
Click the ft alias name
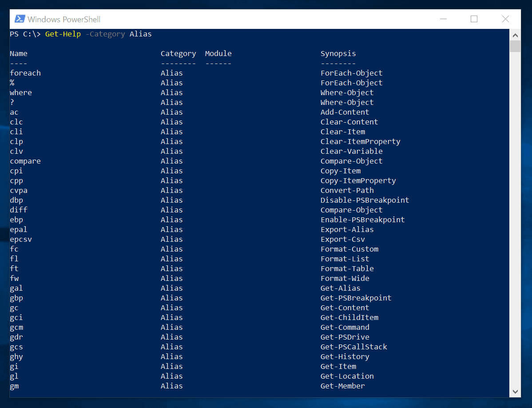[14, 268]
